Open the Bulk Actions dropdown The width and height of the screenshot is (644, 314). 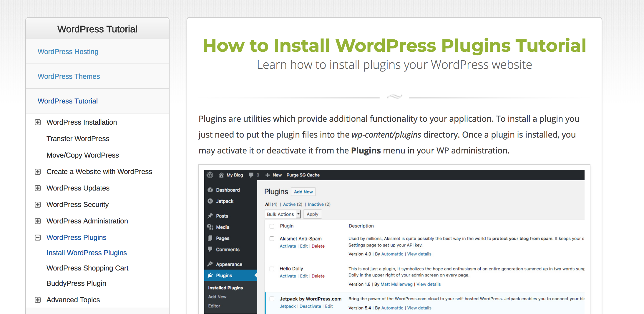point(283,214)
